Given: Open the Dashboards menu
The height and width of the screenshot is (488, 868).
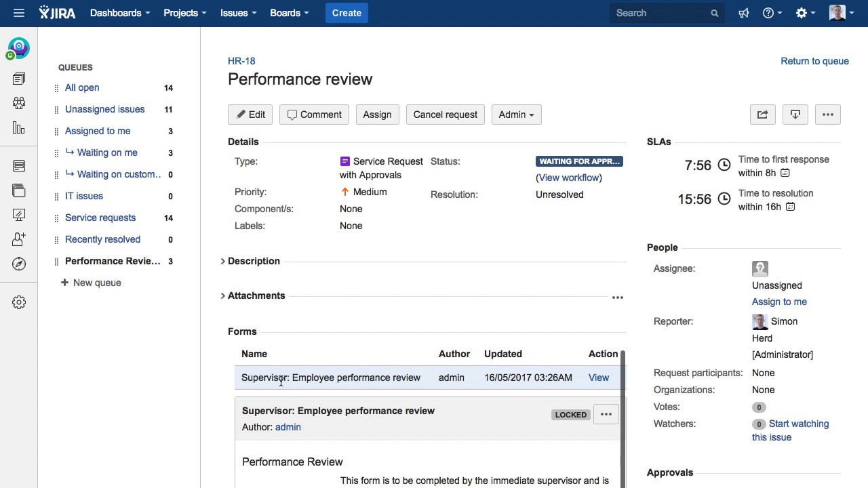Looking at the screenshot, I should point(120,13).
